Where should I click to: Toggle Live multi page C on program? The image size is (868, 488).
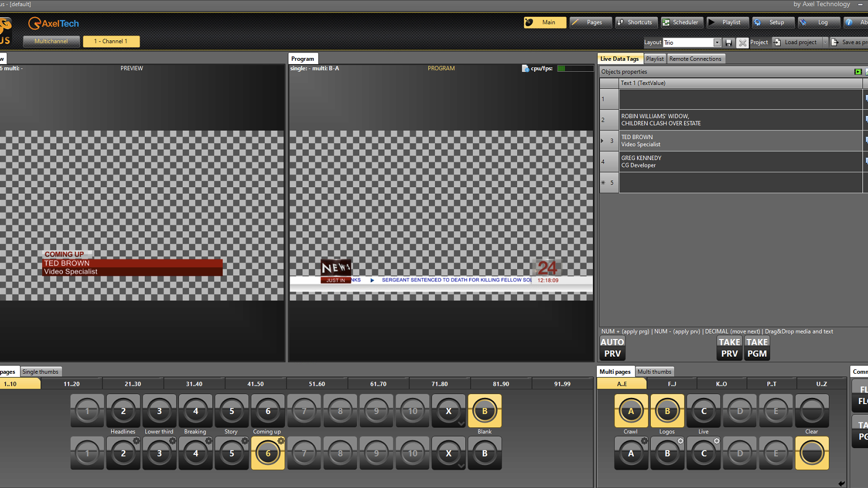coord(703,411)
